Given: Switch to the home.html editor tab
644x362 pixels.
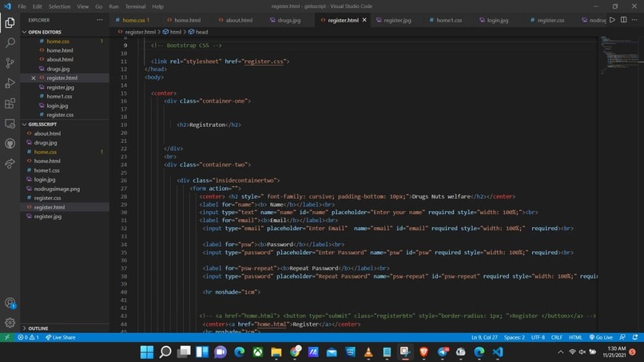Looking at the screenshot, I should point(187,20).
